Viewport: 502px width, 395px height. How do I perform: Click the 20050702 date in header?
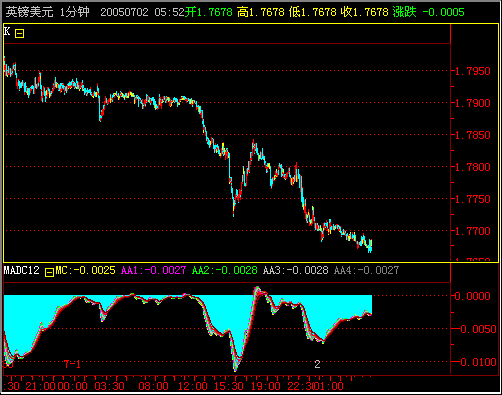click(124, 12)
